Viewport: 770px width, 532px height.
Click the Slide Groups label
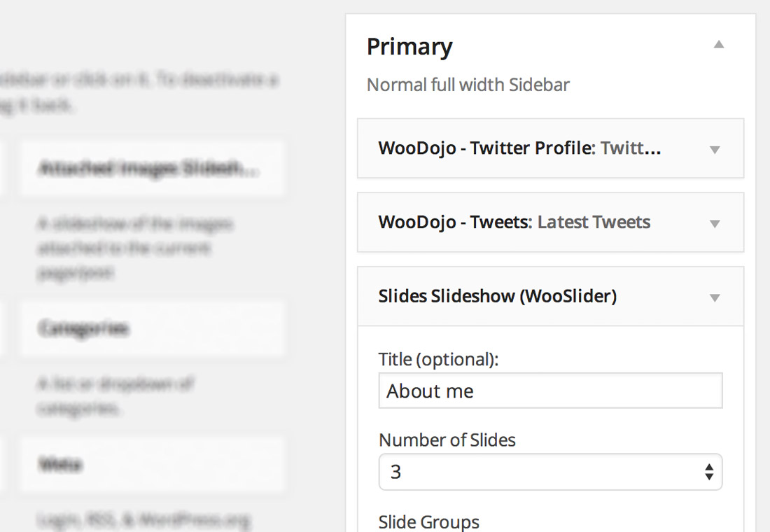pyautogui.click(x=428, y=521)
